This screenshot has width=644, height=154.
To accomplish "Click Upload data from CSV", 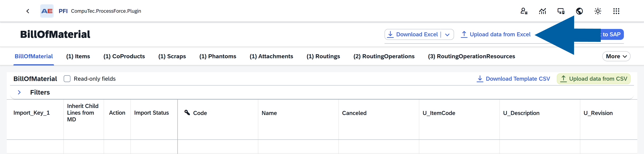I will 594,79.
